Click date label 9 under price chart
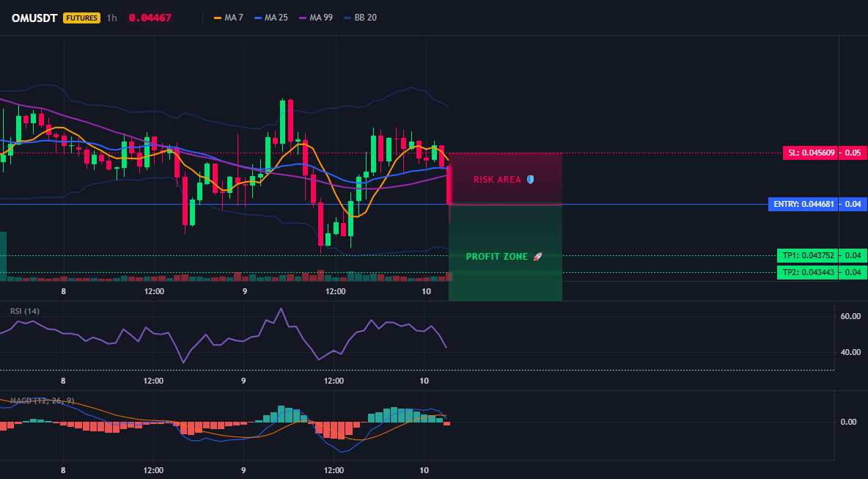 (244, 292)
